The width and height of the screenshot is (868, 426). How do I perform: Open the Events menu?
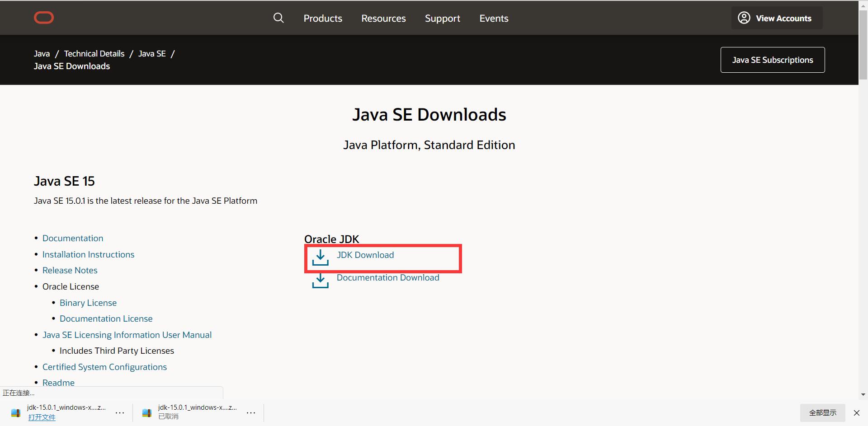click(494, 18)
